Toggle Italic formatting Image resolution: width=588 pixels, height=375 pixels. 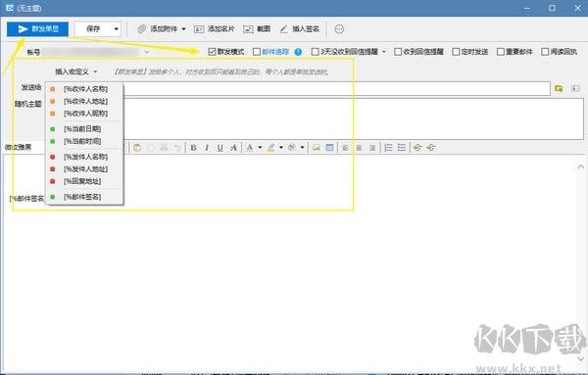(207, 148)
